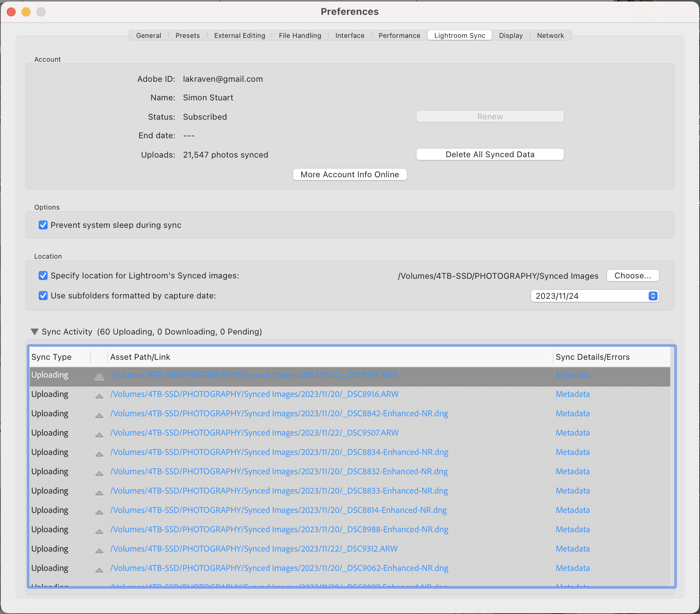Disable Prevent system sleep during sync
This screenshot has width=700, height=614.
tap(43, 225)
